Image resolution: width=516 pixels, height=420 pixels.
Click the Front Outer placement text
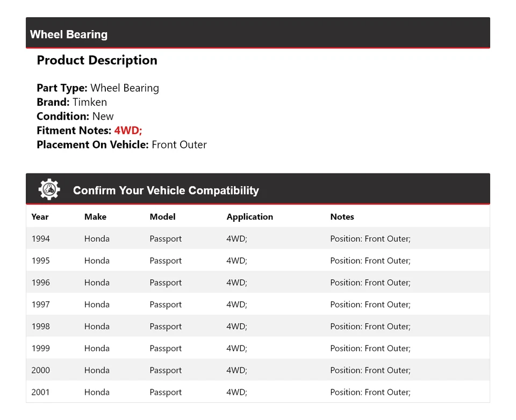(x=179, y=144)
